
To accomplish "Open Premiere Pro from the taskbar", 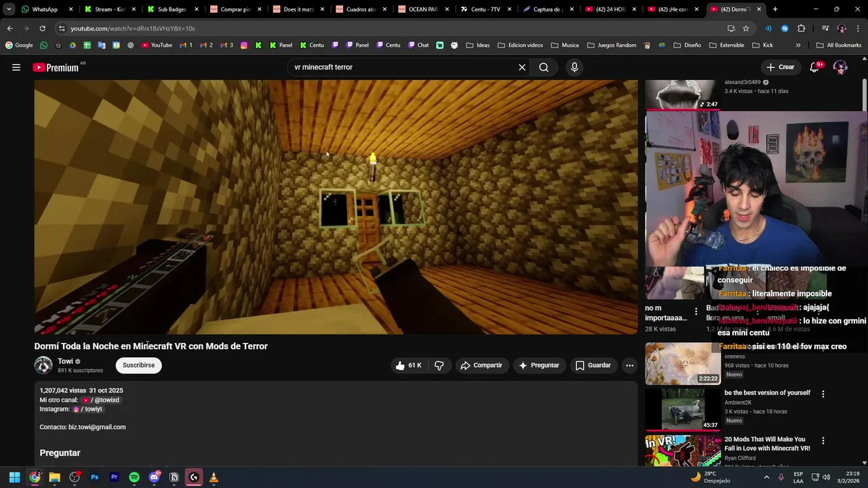I will pos(114,477).
